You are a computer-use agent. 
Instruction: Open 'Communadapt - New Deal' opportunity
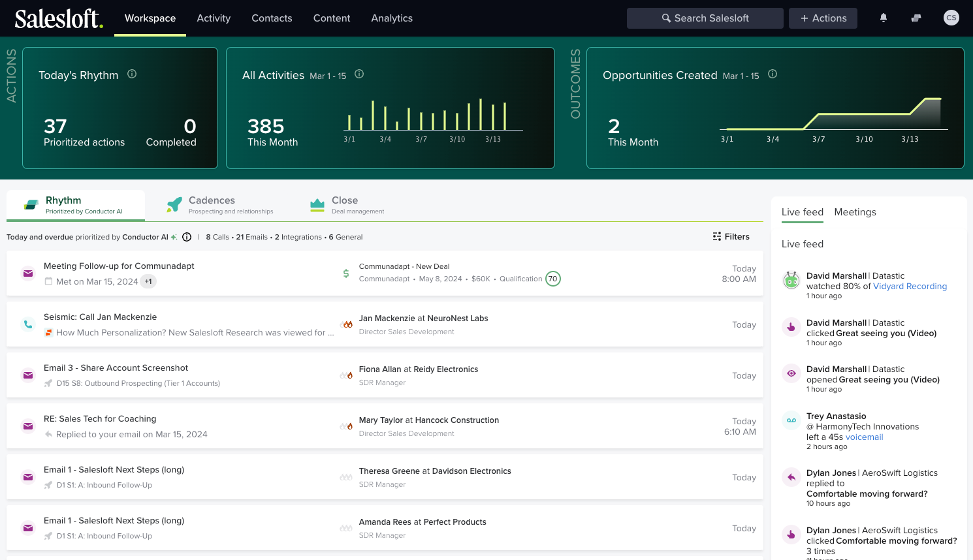coord(404,266)
